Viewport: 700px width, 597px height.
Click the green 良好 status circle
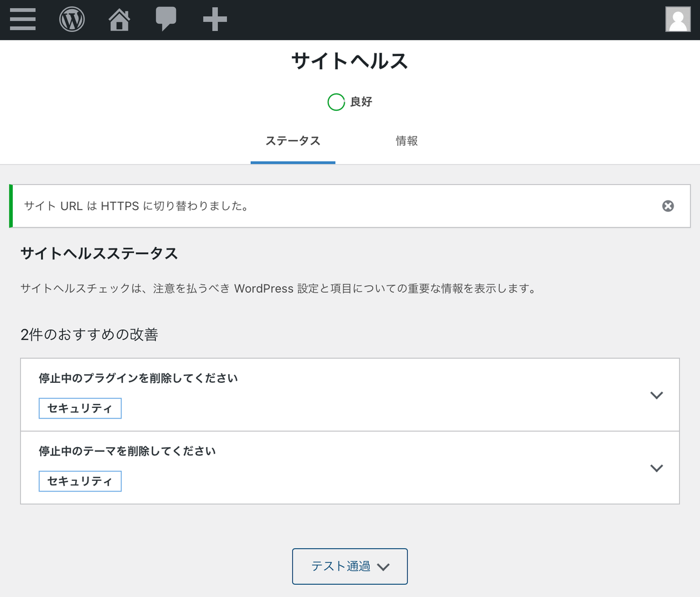click(x=336, y=102)
